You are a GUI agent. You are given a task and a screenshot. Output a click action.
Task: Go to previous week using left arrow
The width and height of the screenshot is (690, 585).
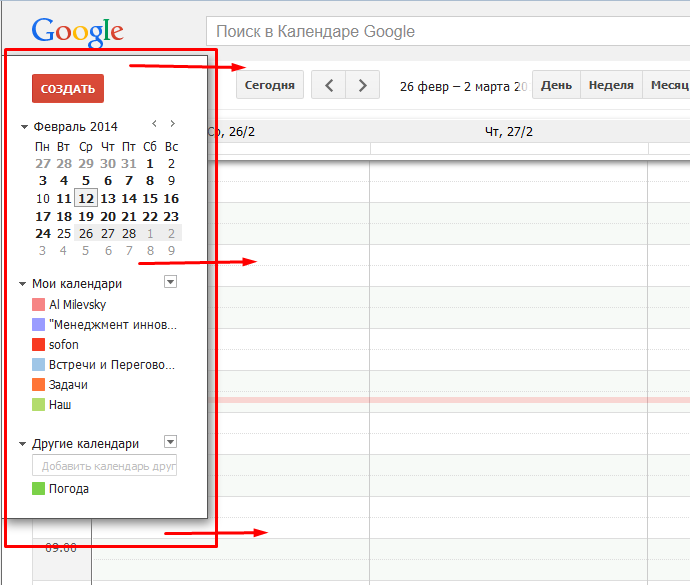[329, 85]
